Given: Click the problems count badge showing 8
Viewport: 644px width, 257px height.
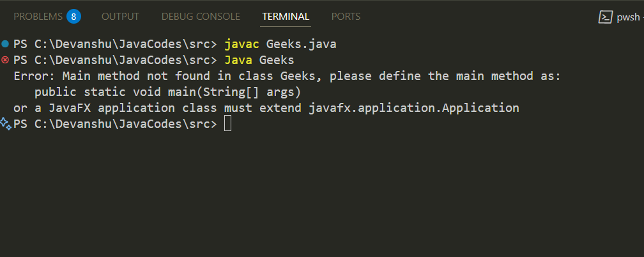Looking at the screenshot, I should click(73, 16).
